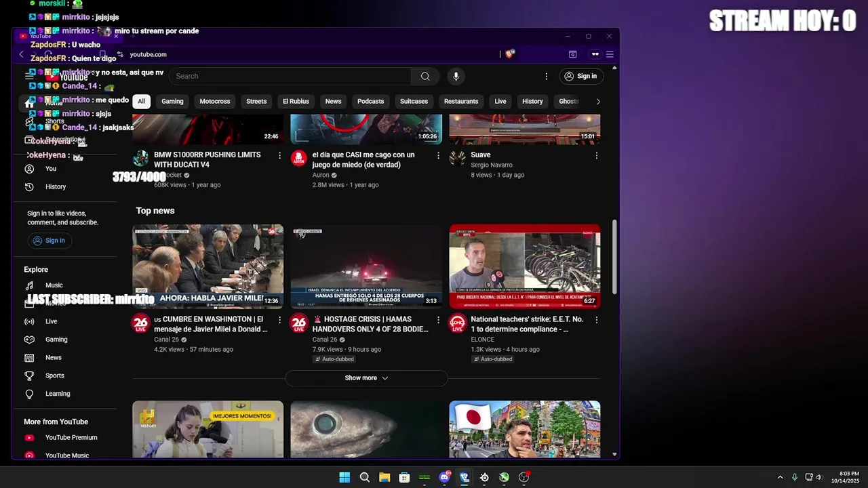The height and width of the screenshot is (488, 868).
Task: Open options menu for BMW S1000RR video
Action: 279,156
